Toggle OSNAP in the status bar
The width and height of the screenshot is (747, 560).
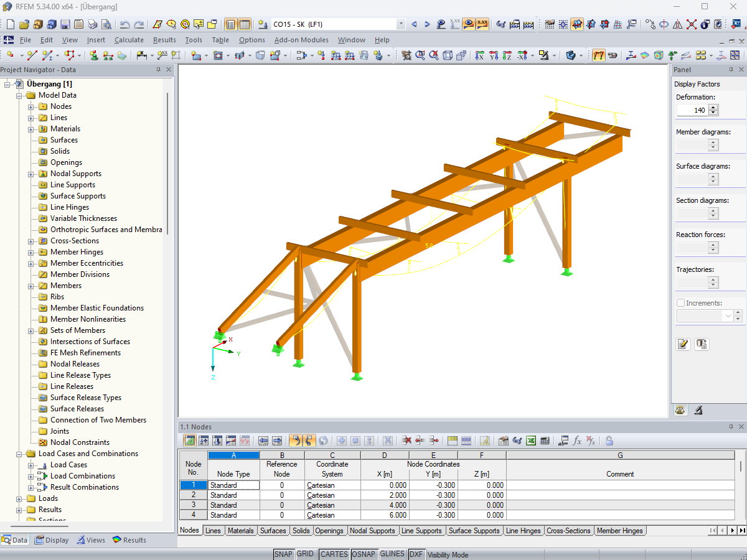364,554
